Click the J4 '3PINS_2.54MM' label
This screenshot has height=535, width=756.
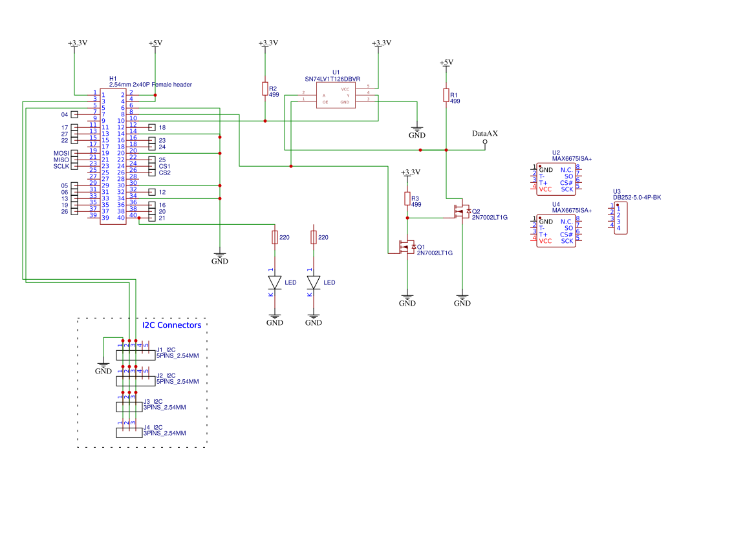(164, 433)
